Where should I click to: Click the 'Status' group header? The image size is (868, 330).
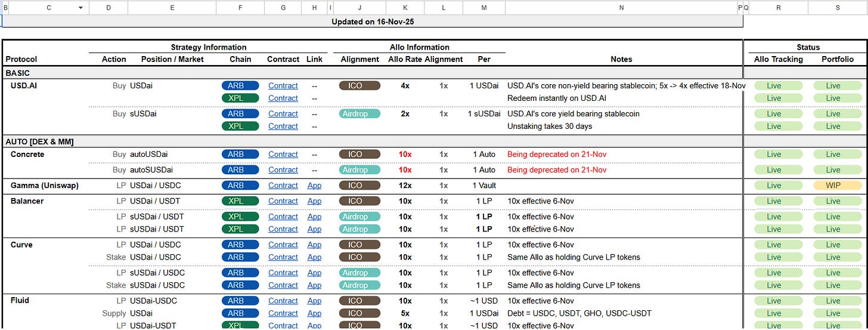[808, 47]
